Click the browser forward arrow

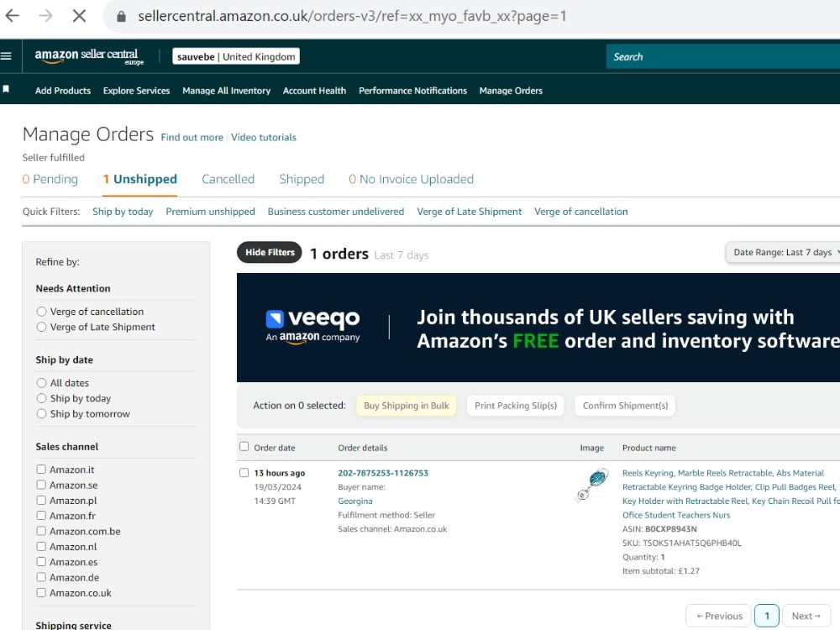(x=45, y=15)
